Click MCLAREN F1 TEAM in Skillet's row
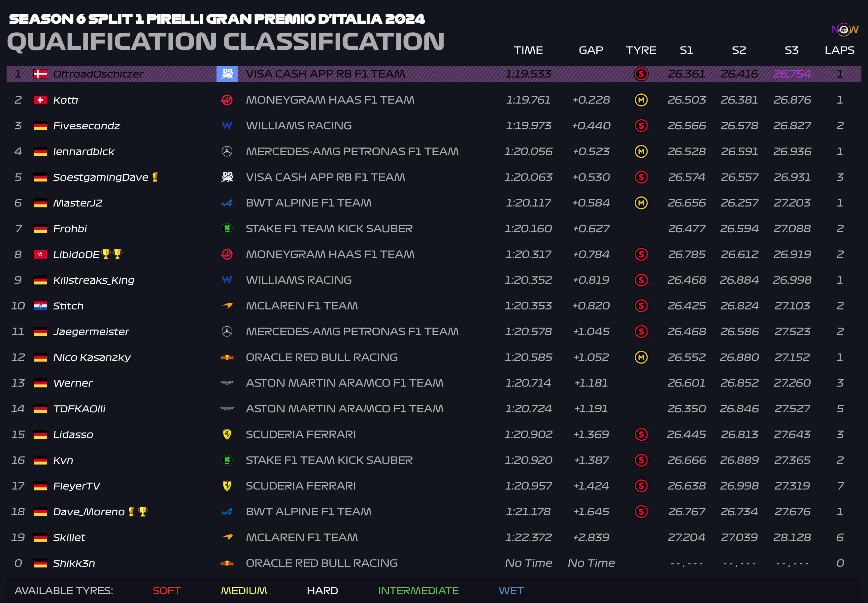 click(302, 537)
